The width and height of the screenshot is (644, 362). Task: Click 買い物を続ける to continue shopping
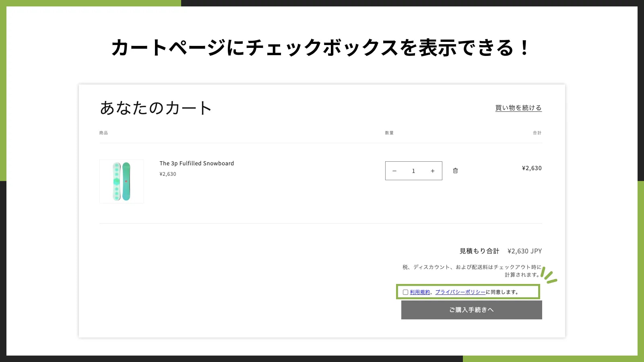click(518, 108)
